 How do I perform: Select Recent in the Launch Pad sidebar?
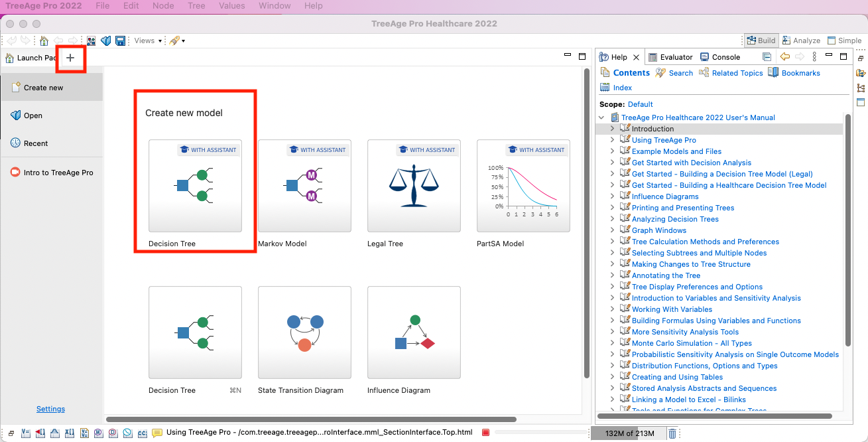click(52, 143)
